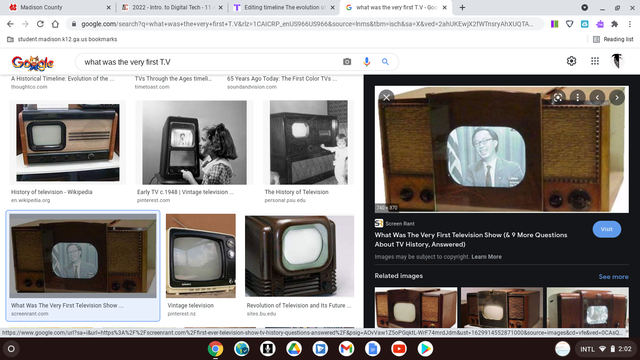Open Chrome three-dot menu

[x=630, y=24]
